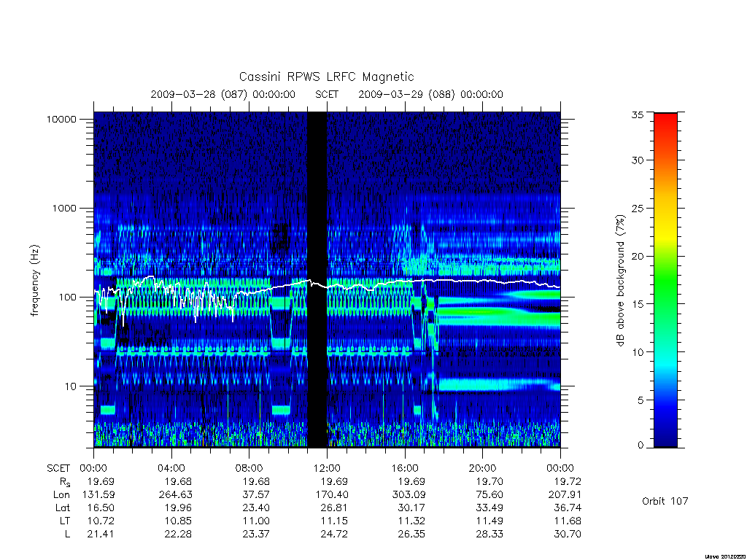Click the '20:00' time tick label
Image resolution: width=747 pixels, height=560 pixels.
coord(483,468)
